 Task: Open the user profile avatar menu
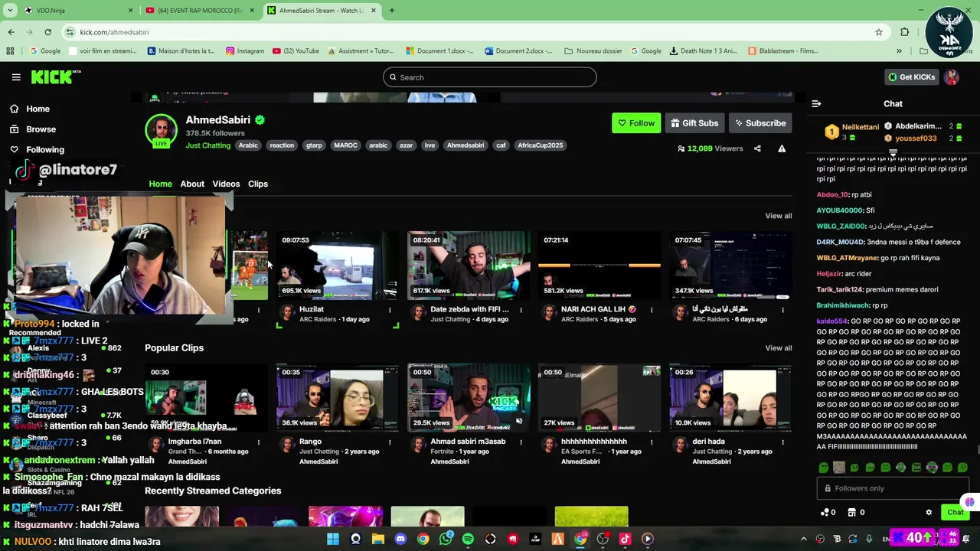(951, 77)
